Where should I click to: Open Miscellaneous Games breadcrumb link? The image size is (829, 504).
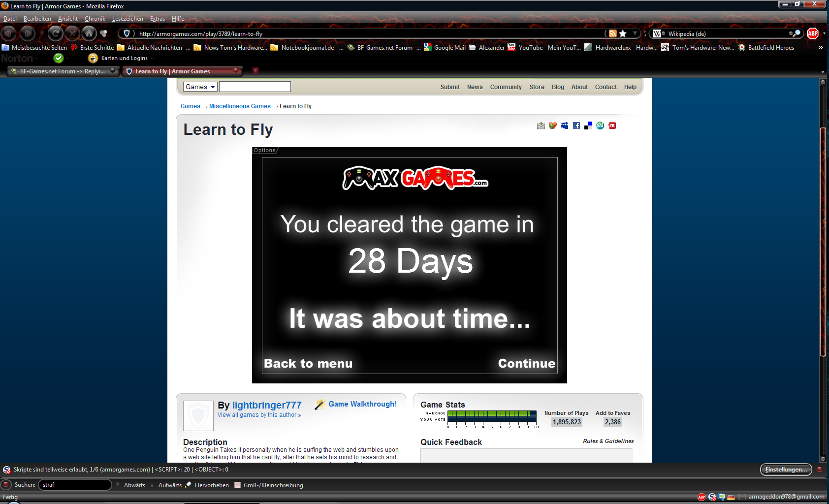point(240,106)
